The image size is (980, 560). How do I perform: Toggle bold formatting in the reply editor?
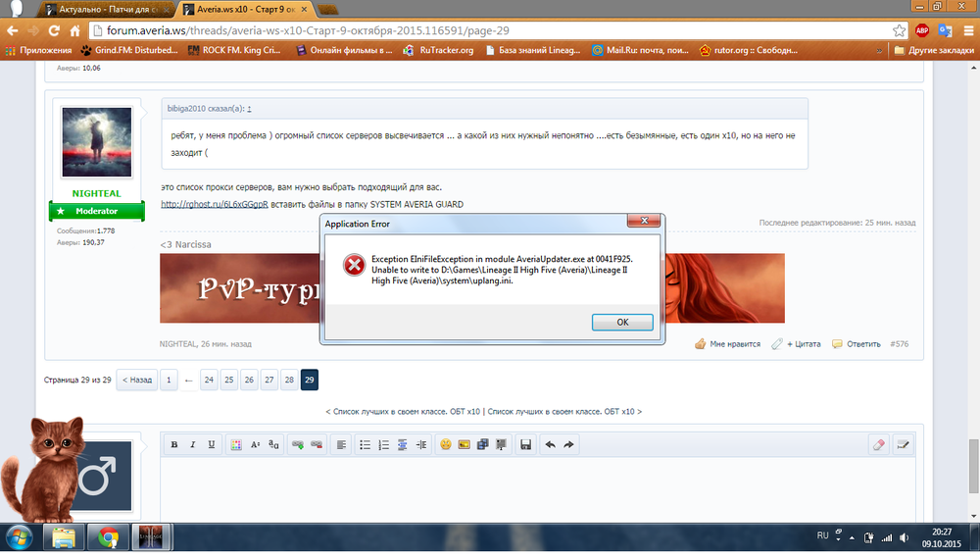pos(174,444)
